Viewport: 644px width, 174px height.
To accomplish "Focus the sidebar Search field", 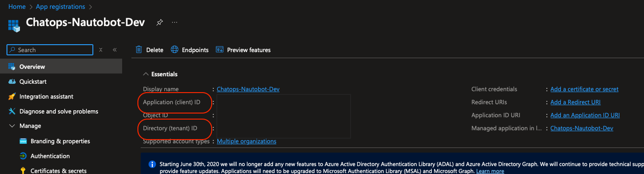I will click(50, 50).
